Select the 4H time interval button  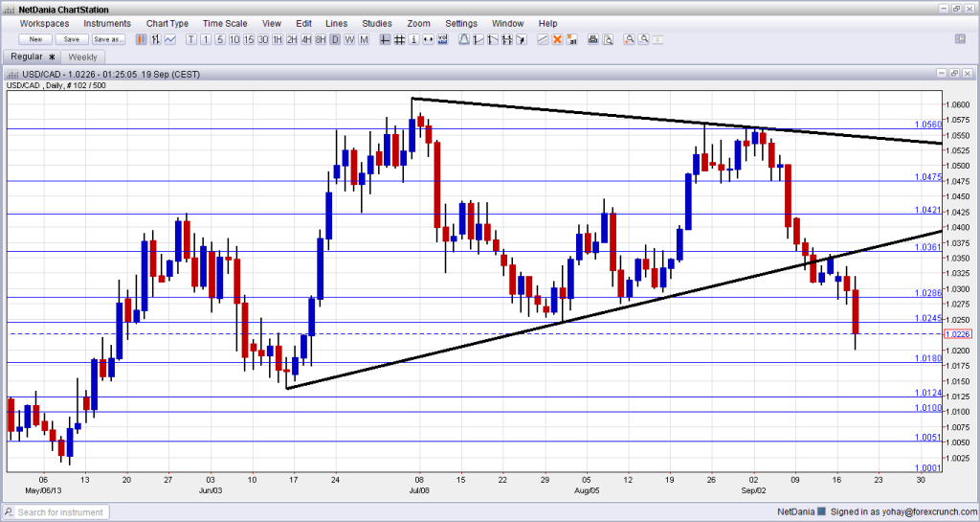pos(305,39)
